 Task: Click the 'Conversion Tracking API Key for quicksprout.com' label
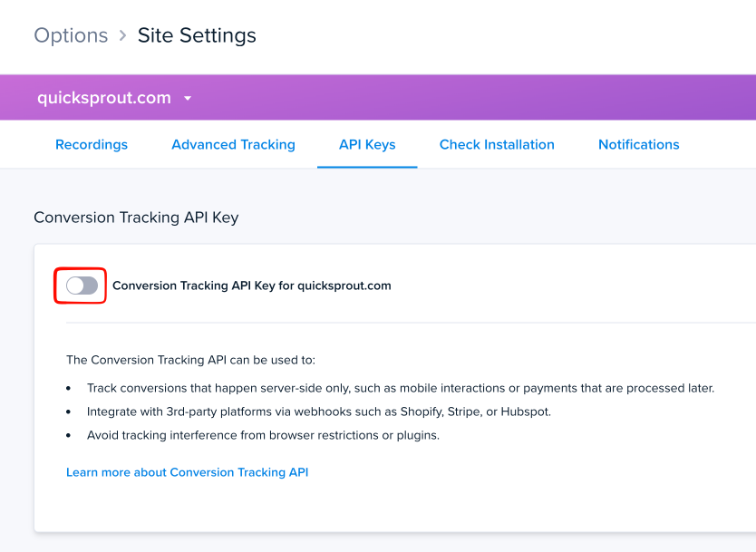click(x=252, y=286)
